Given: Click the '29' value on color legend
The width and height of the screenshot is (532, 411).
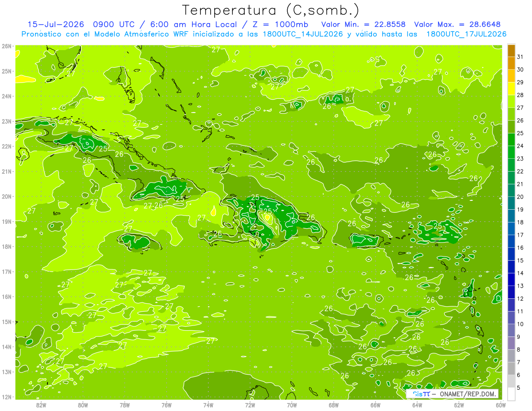Looking at the screenshot, I should point(520,82).
